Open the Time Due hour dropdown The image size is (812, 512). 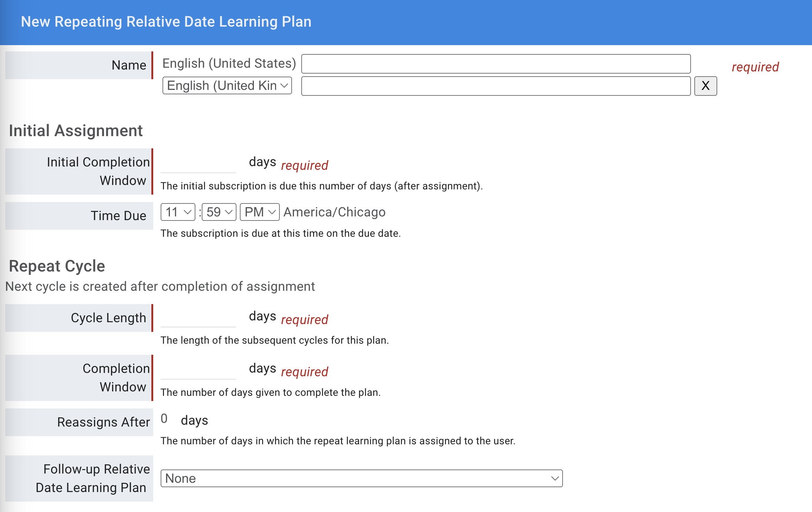tap(178, 212)
